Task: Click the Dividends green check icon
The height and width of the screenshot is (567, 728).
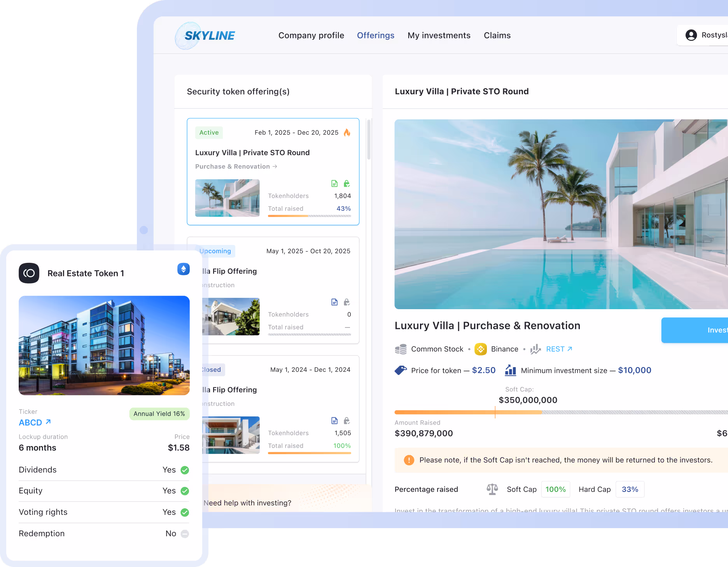Action: pos(185,470)
